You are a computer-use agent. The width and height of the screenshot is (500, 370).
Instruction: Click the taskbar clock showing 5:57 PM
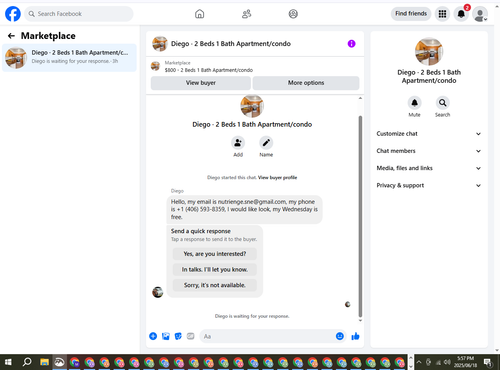pyautogui.click(x=465, y=362)
